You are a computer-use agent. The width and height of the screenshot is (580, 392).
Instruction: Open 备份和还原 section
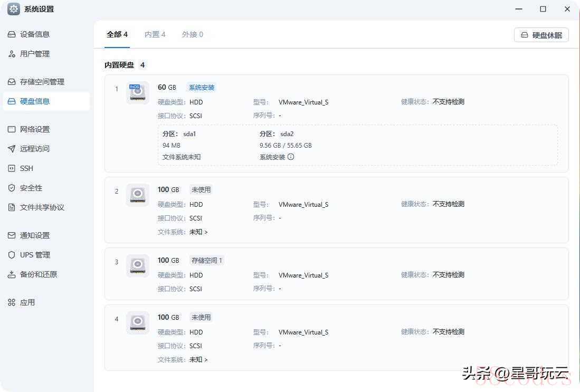point(38,274)
